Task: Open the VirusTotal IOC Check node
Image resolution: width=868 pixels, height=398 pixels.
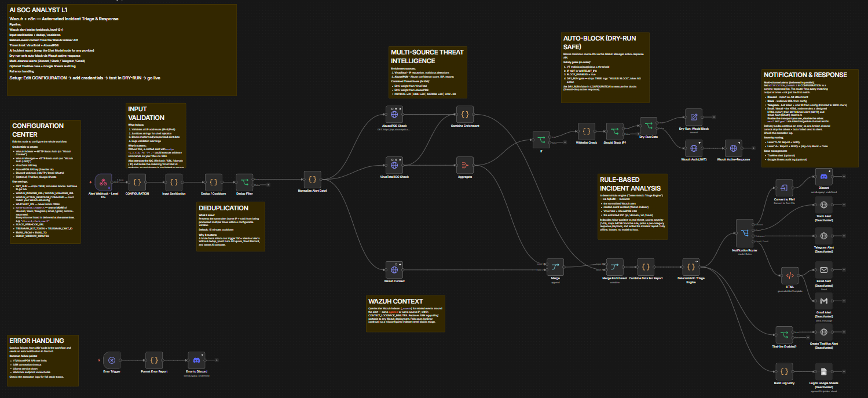Action: pyautogui.click(x=394, y=165)
